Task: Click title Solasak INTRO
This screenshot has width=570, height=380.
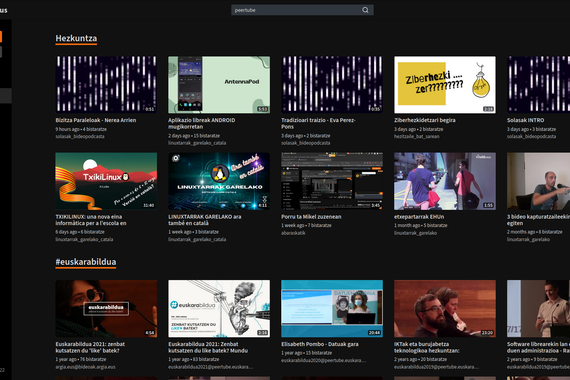Action: tap(526, 120)
